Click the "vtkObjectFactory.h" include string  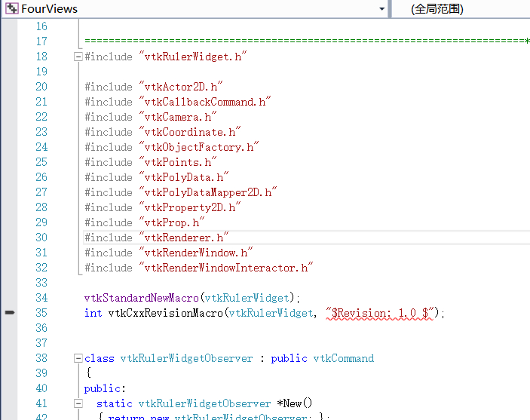(x=199, y=147)
